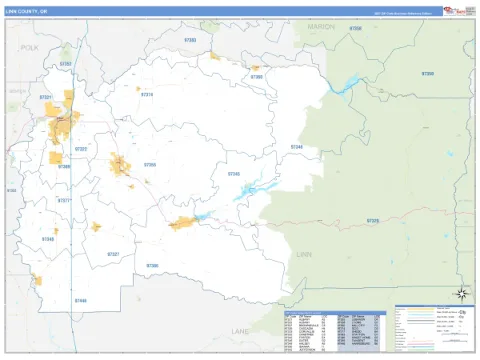Click the LANE county label
This screenshot has width=480, height=360.
(x=240, y=331)
